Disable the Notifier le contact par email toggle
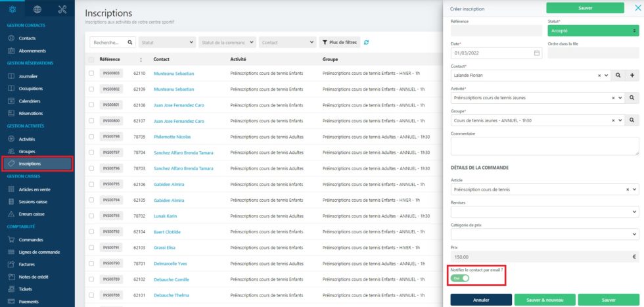Viewport: 644px width, 307px height. point(459,278)
